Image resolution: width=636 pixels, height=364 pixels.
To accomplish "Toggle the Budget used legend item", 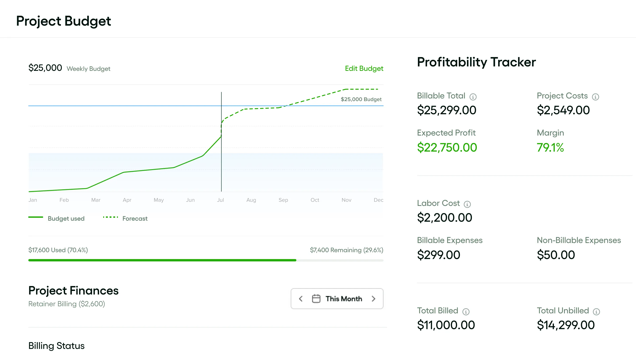I will tap(56, 218).
